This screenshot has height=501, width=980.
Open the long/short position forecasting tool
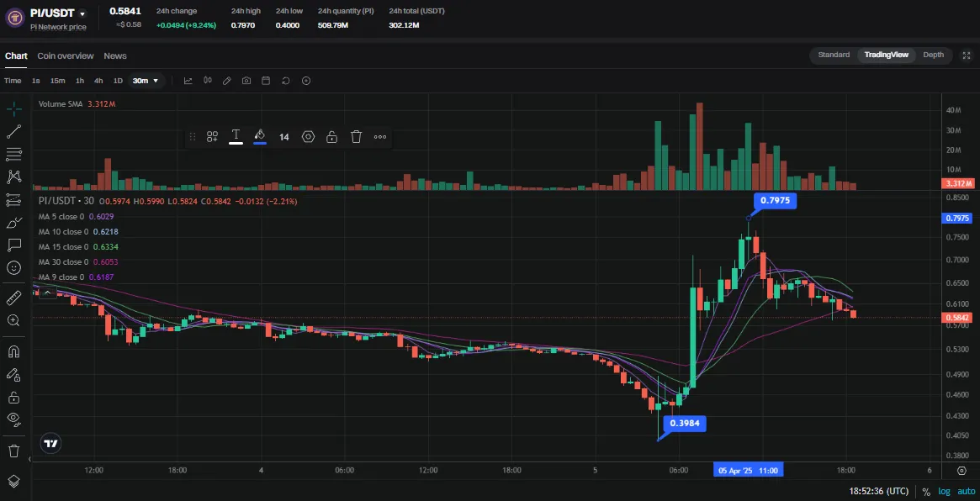tap(13, 200)
